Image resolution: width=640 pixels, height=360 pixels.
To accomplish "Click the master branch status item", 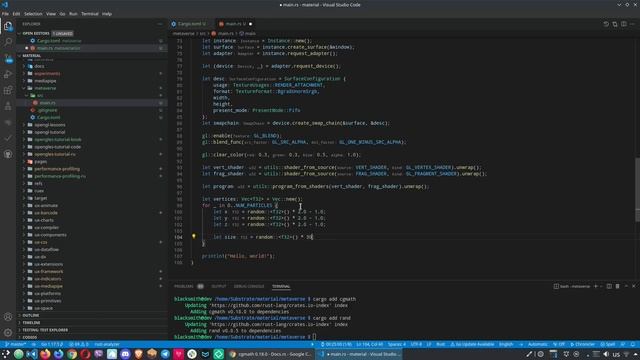I will [x=16, y=344].
